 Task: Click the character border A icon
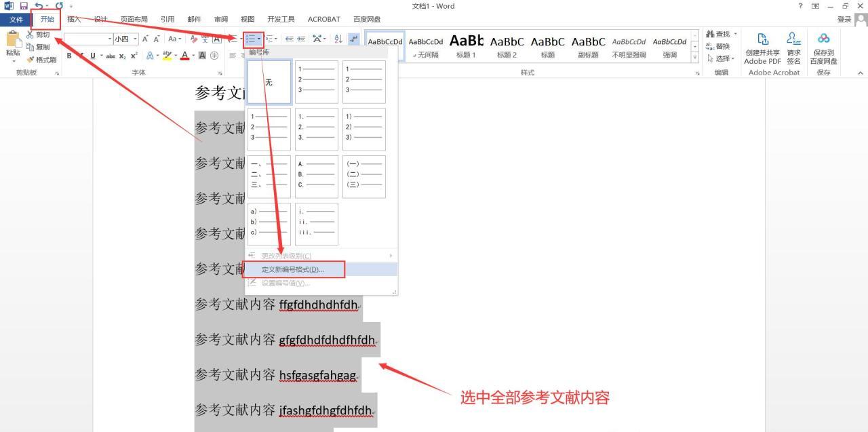point(217,39)
